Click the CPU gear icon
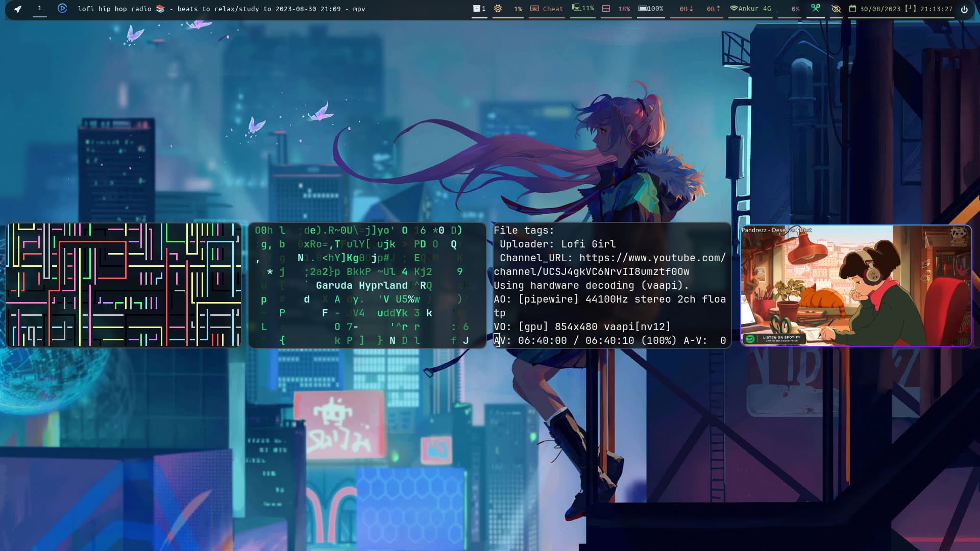This screenshot has width=980, height=551. 498,9
